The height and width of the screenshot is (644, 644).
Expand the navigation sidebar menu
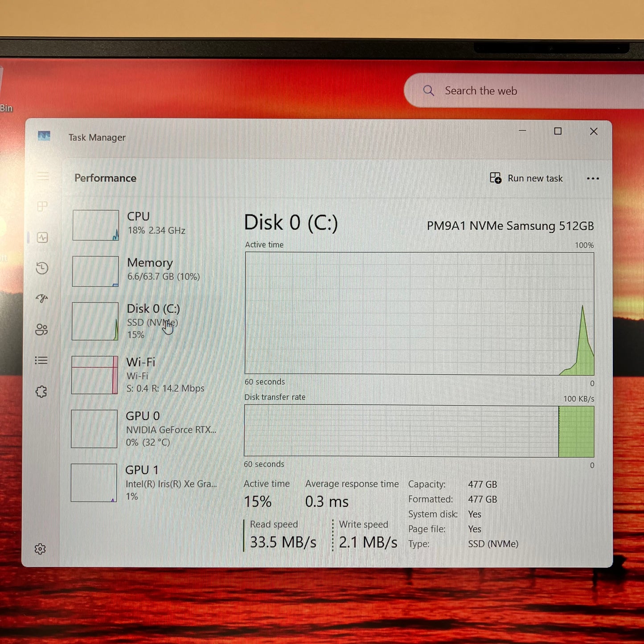click(42, 176)
